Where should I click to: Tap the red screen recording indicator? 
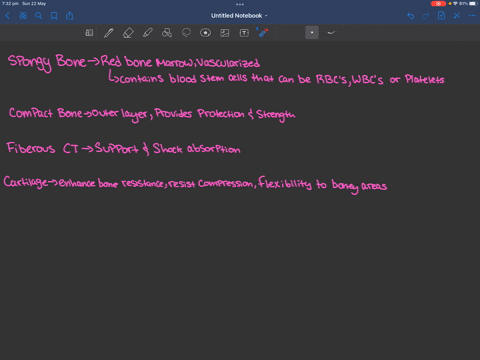(x=438, y=4)
